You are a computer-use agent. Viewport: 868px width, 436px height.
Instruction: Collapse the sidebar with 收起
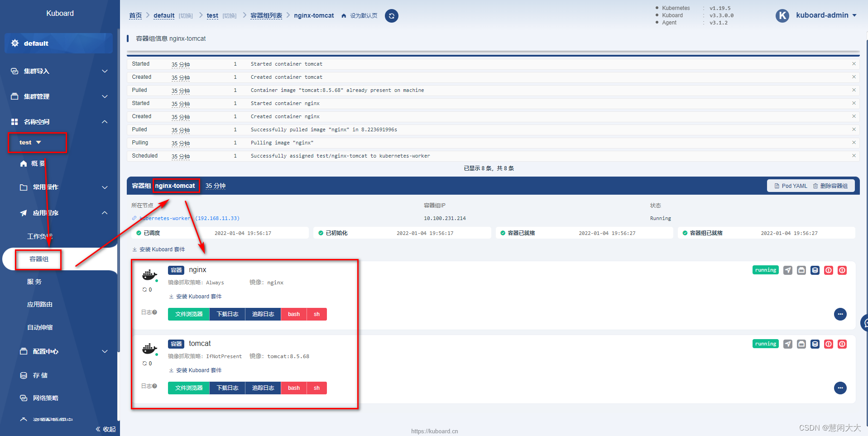106,429
